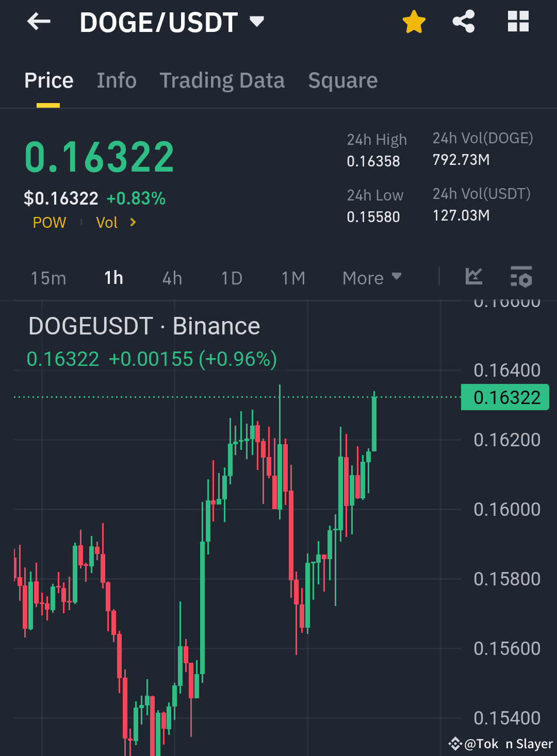Select the line chart style icon
Screen dimensions: 557x756
tap(473, 278)
